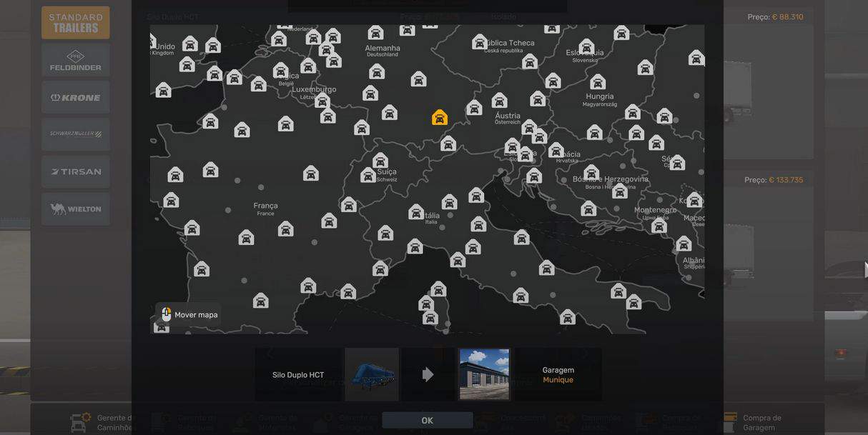The image size is (868, 435).
Task: Select the garage icon above França label
Action: coord(310,173)
